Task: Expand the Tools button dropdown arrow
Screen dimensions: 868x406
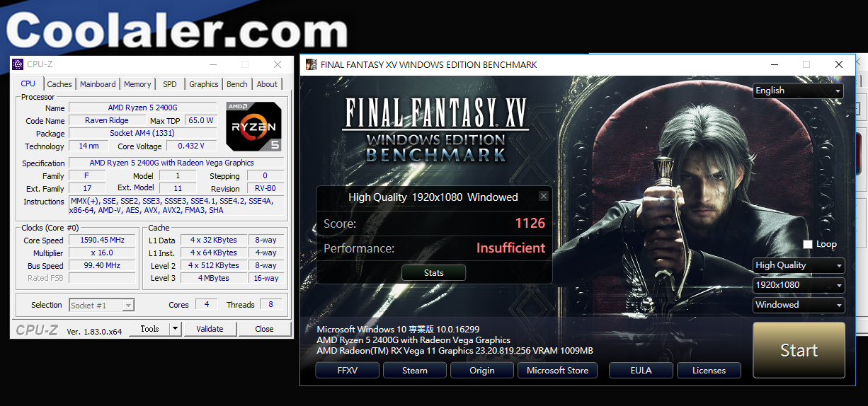Action: point(176,329)
